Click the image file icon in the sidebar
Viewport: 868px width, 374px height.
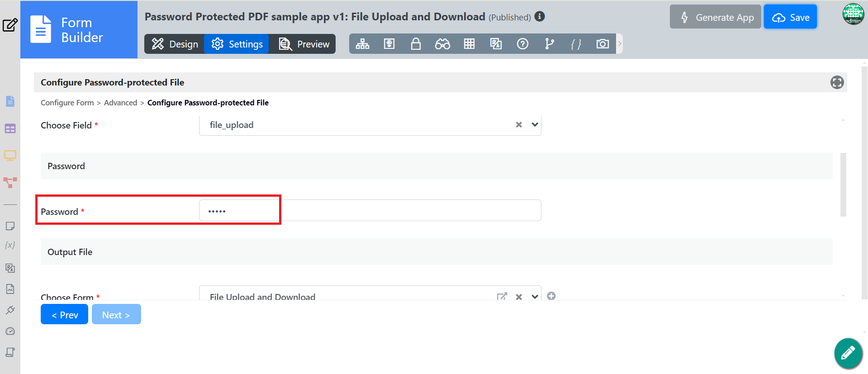[x=10, y=289]
